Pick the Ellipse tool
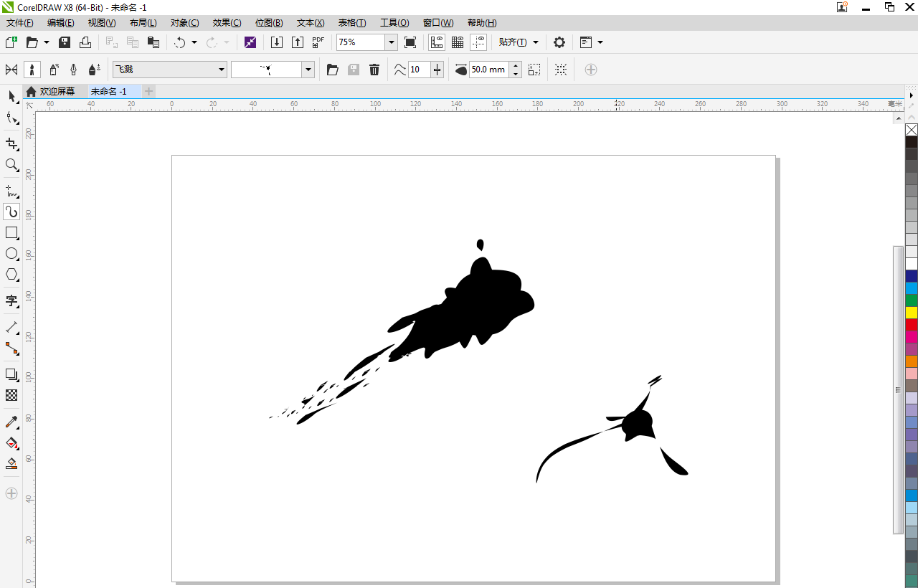 [11, 254]
